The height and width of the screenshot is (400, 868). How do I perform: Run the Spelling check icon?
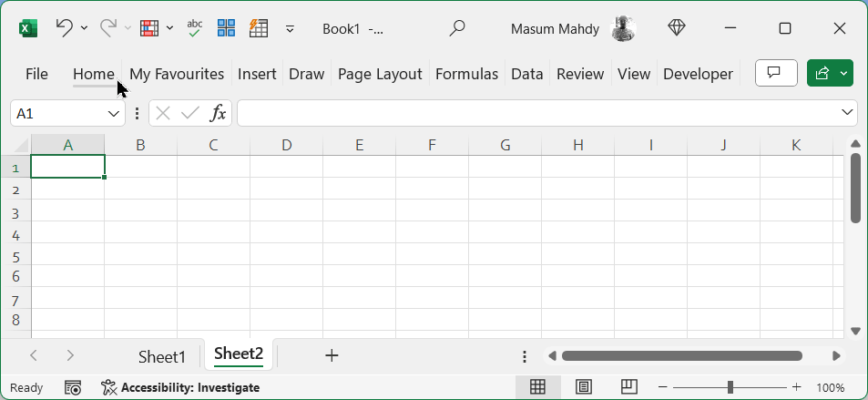[x=195, y=28]
